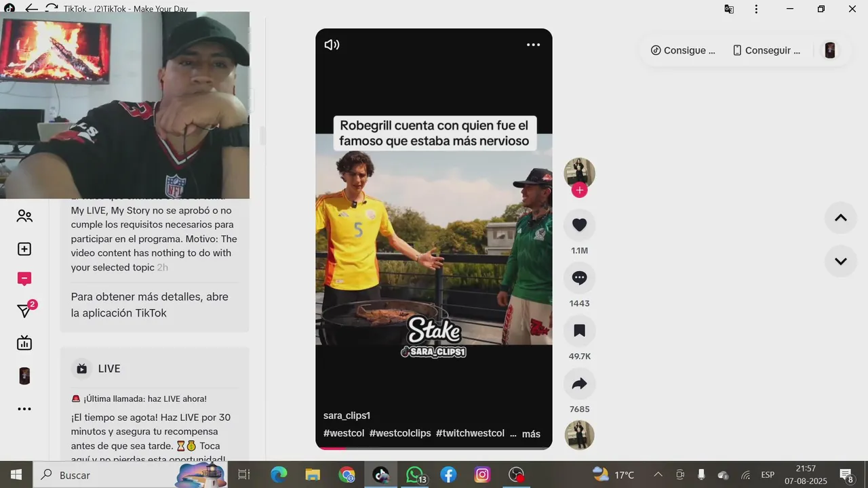The width and height of the screenshot is (868, 488).
Task: Open the video's three-dot options menu
Action: 533,45
